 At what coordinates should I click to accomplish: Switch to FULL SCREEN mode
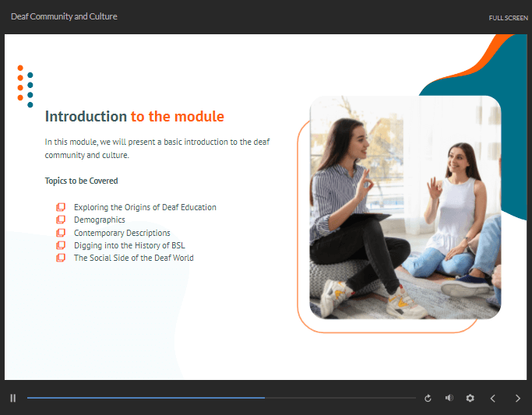coord(508,17)
